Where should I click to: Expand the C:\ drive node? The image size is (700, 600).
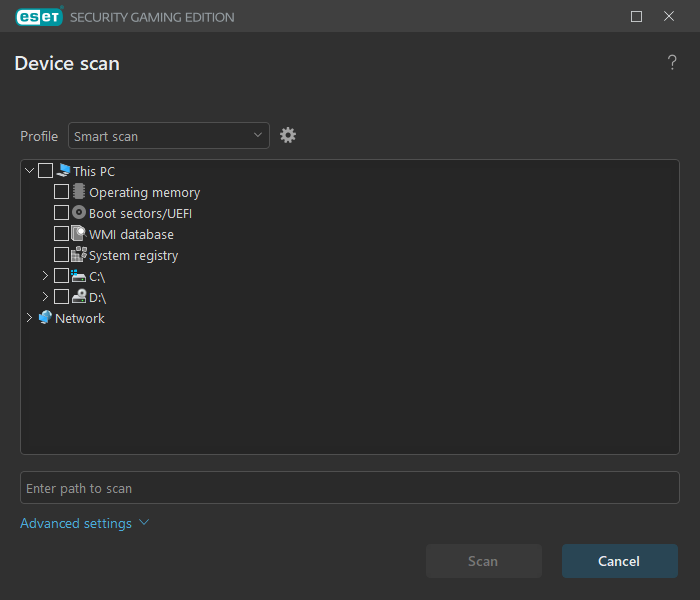tap(45, 275)
